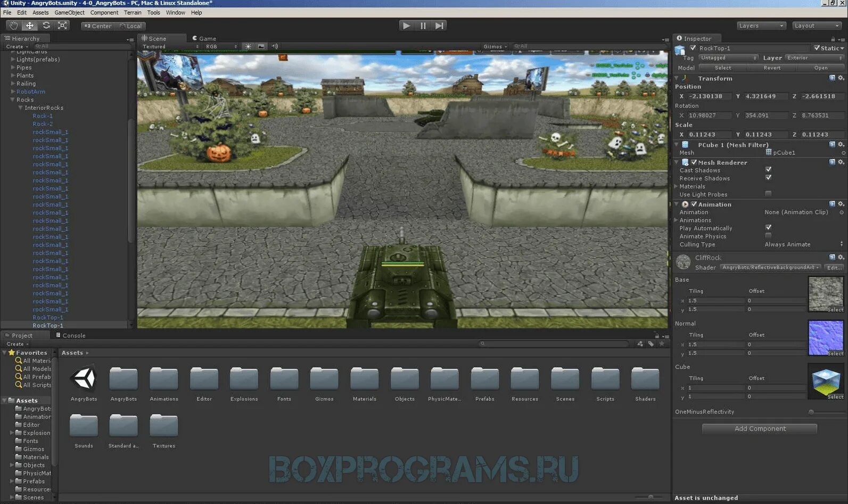Toggle Receive Shadows checkbox
The width and height of the screenshot is (848, 504).
tap(768, 178)
